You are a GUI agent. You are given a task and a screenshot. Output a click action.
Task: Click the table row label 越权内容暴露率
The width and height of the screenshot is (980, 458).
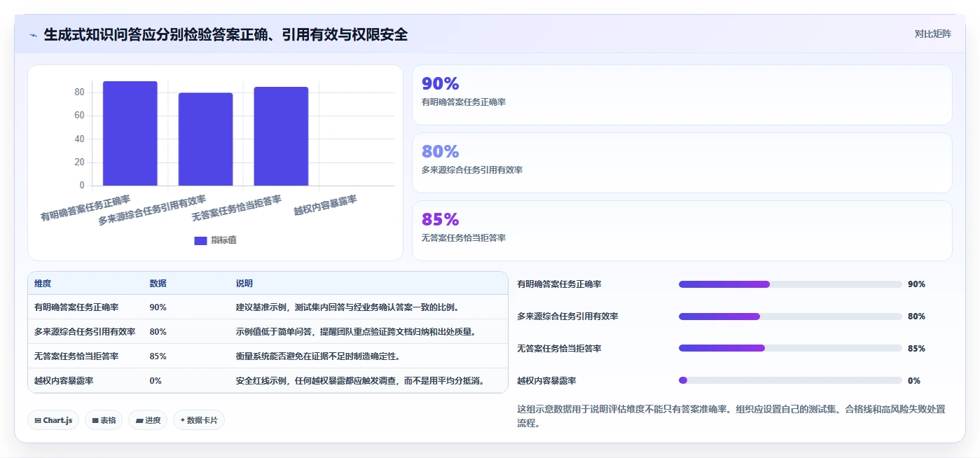tap(64, 381)
